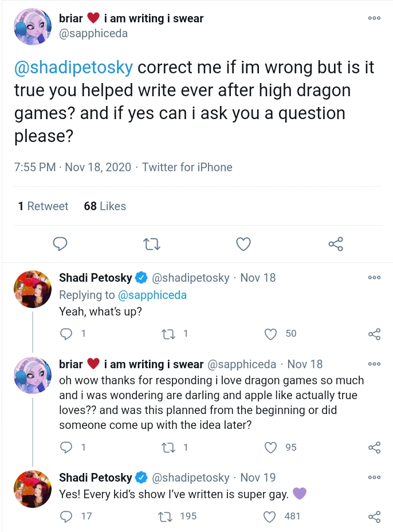View the 68 Likes count
The width and height of the screenshot is (393, 532).
(x=104, y=206)
